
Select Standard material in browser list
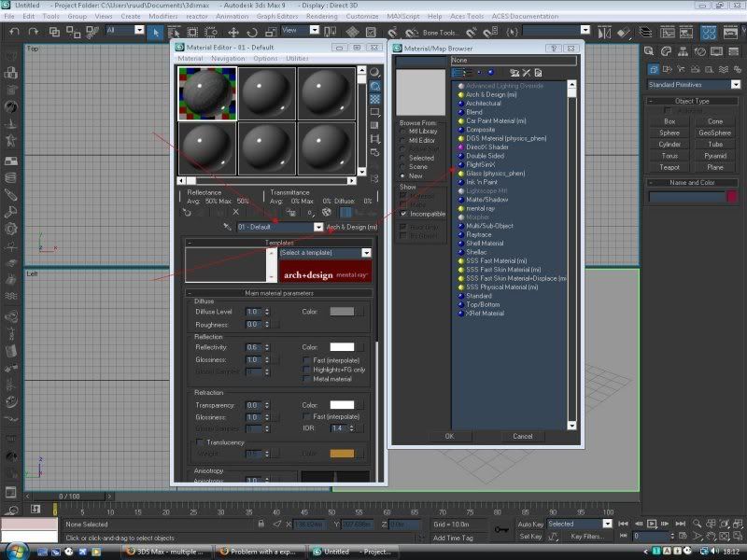tap(478, 296)
